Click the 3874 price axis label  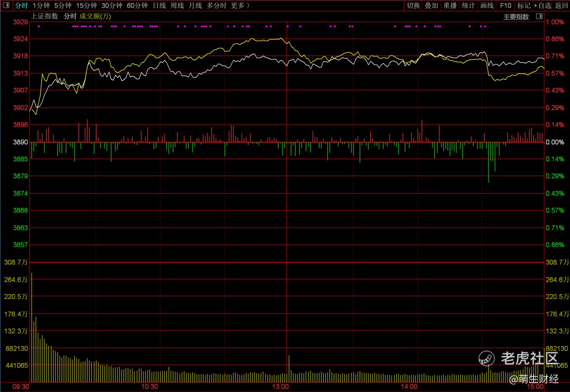click(20, 193)
